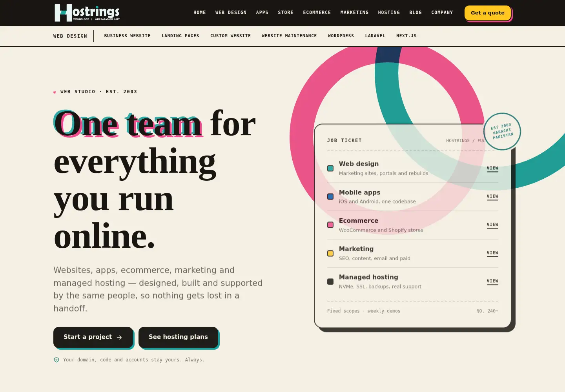
Task: Click the JOB TICKET card heading
Action: 344,140
